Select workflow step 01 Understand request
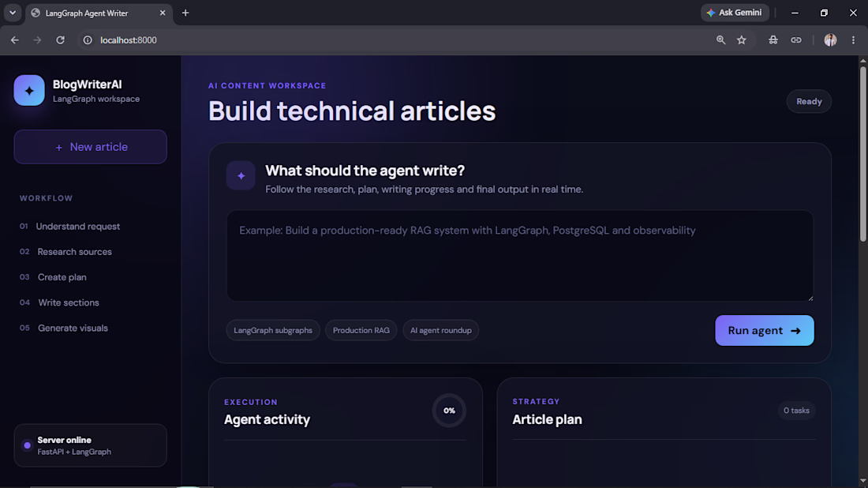 click(69, 226)
